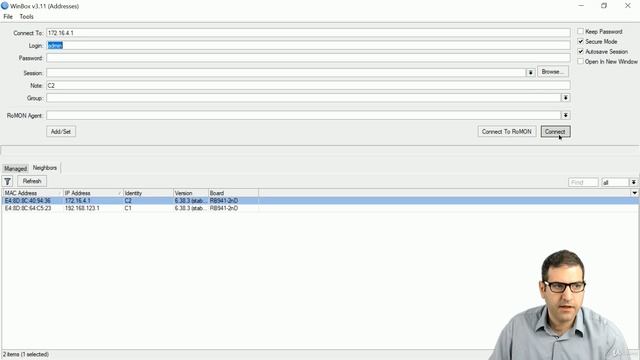Enable the Keep Password checkbox
Viewport: 640px width, 360px height.
point(580,31)
